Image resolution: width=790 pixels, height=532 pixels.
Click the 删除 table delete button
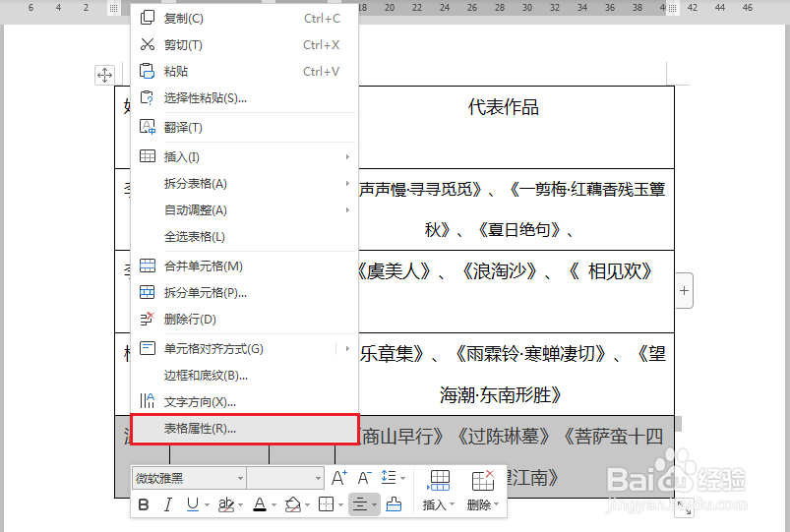point(483,491)
